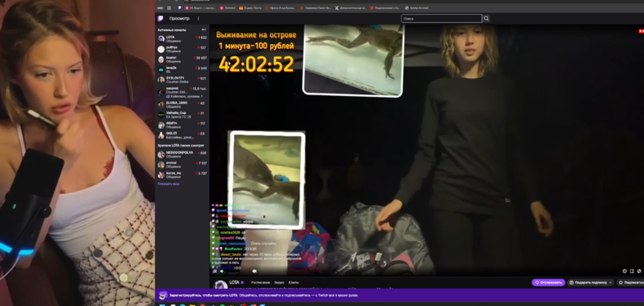Open the Adobe Acrobat bookmark

point(417,8)
